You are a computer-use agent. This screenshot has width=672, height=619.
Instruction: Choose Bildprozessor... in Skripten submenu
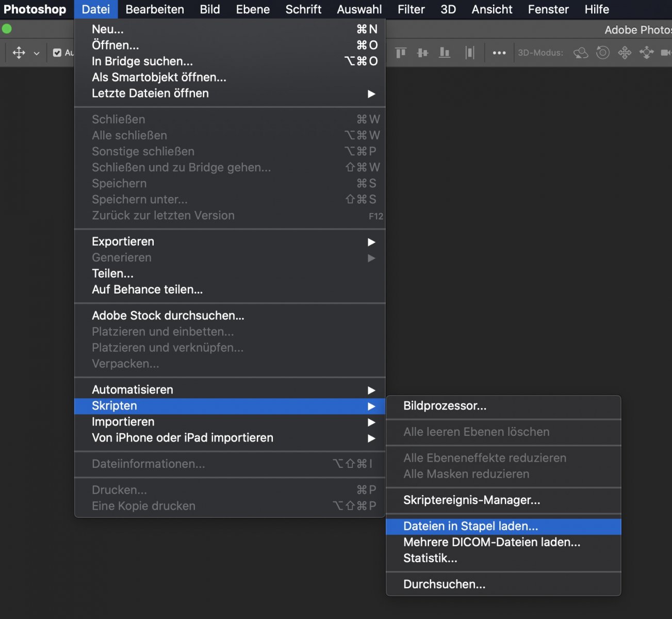[503, 406]
